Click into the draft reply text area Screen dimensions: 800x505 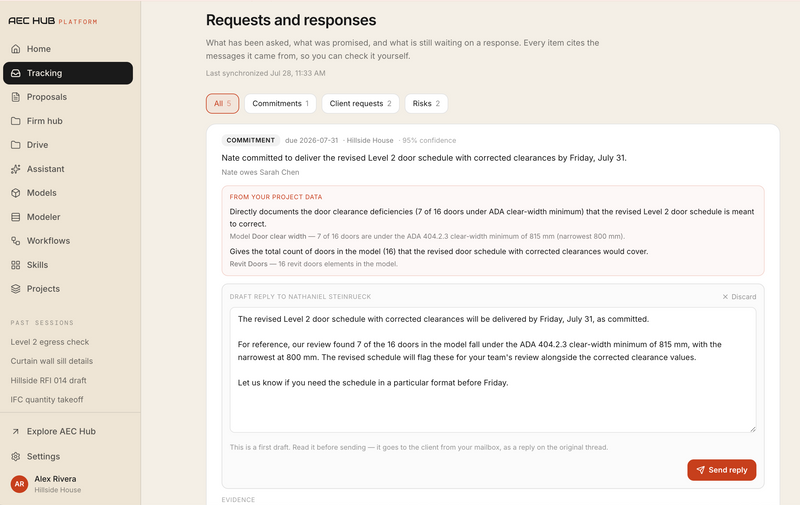click(x=492, y=370)
